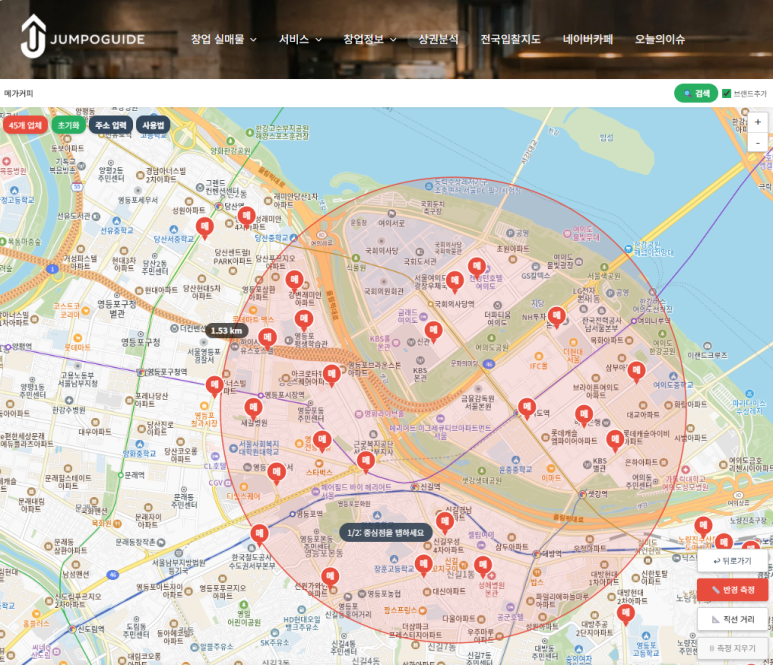Reset the map with 초기화

point(69,125)
